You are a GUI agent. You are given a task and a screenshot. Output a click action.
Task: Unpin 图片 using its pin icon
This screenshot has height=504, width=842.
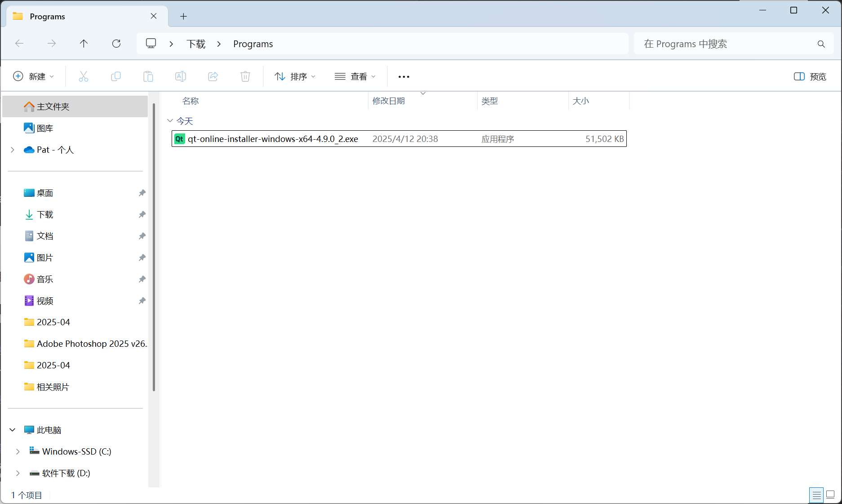[142, 257]
